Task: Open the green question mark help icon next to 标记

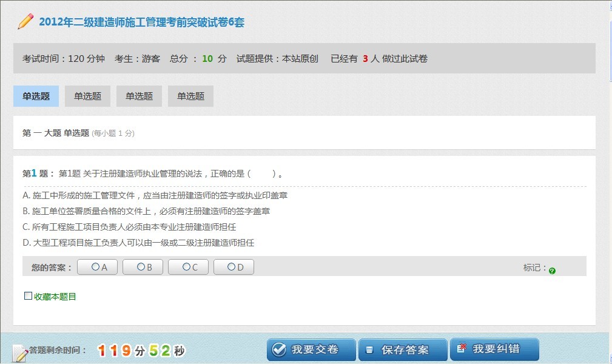Action: (551, 271)
